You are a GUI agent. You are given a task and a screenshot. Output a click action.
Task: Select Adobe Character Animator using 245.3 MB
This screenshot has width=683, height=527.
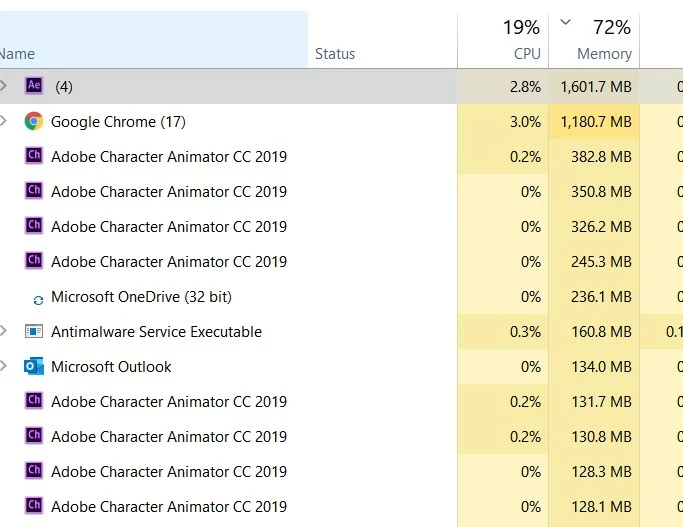pos(342,261)
